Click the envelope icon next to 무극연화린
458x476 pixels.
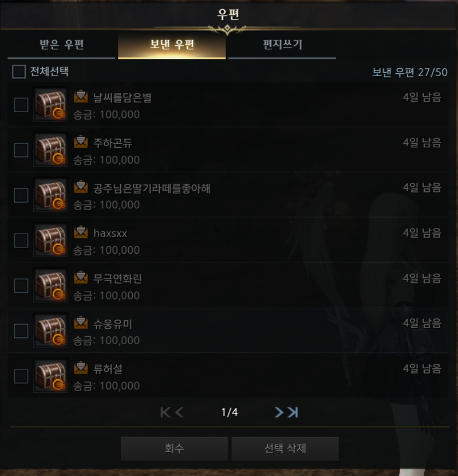(81, 278)
